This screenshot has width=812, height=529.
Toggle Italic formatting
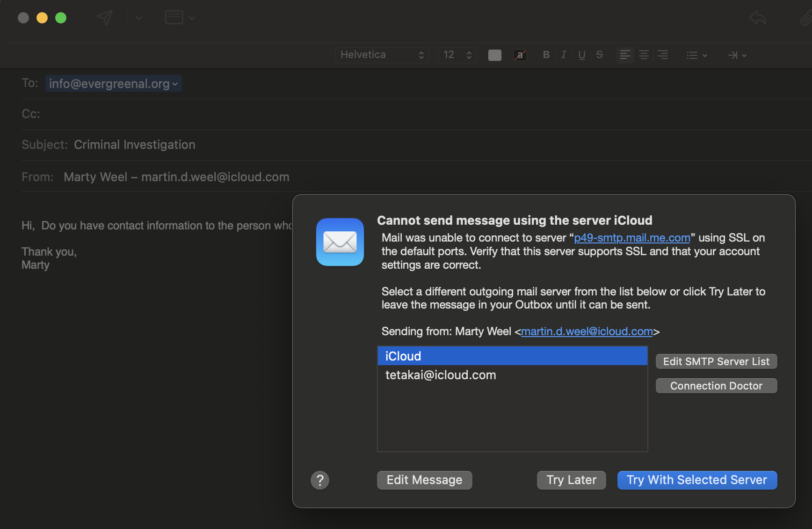(564, 55)
